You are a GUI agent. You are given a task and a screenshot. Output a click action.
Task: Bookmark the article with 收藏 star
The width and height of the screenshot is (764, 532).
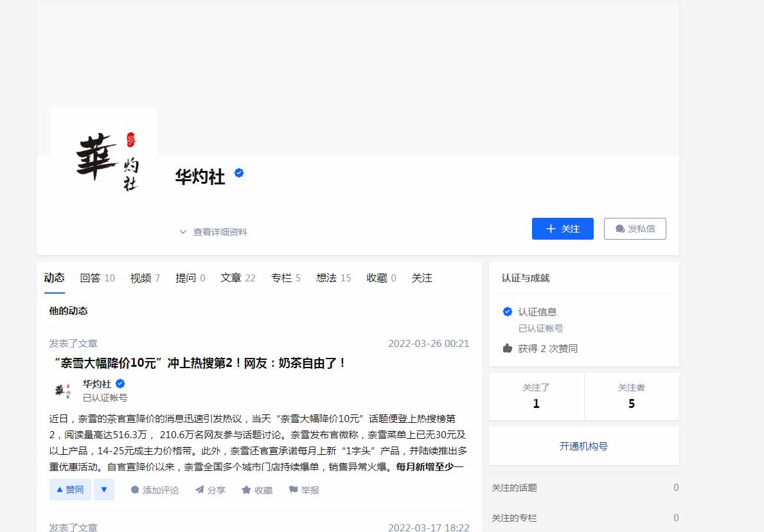tap(257, 490)
